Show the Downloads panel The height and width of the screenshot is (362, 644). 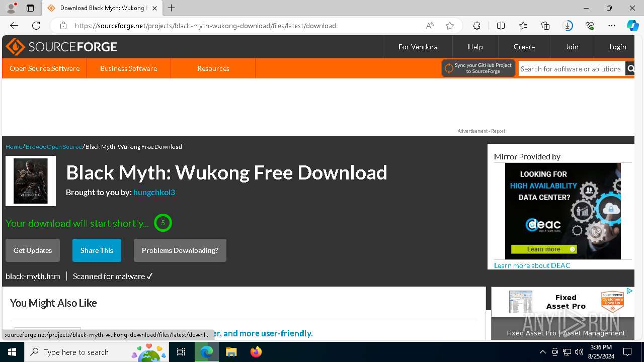(568, 26)
